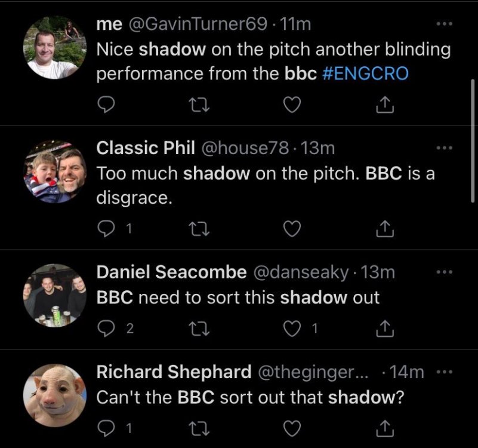The image size is (478, 448).
Task: Retweet the GavinTurner69 tweet
Action: (x=196, y=106)
